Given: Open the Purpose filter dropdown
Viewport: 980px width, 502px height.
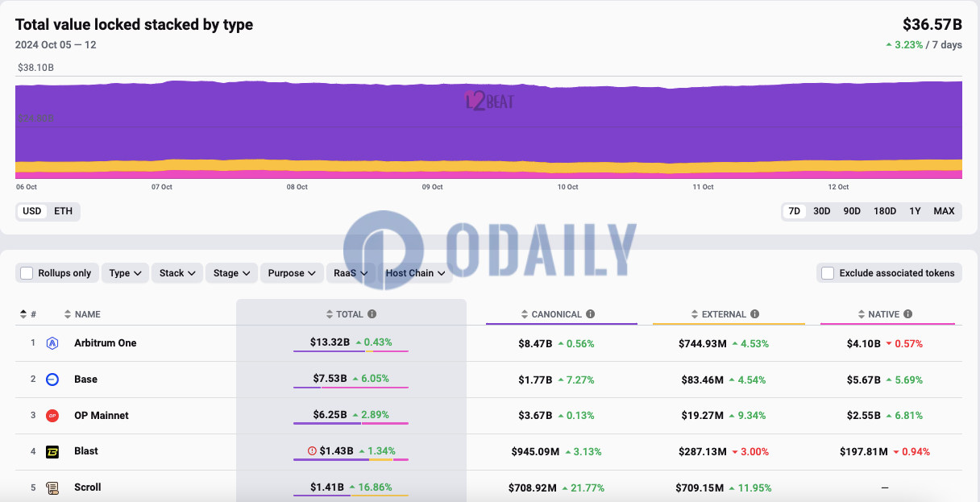Looking at the screenshot, I should (291, 273).
